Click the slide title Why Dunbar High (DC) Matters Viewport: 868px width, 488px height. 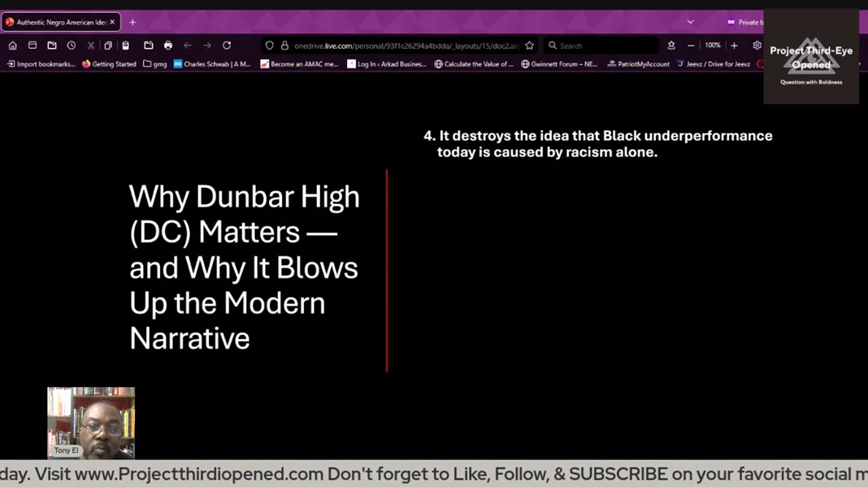click(244, 267)
